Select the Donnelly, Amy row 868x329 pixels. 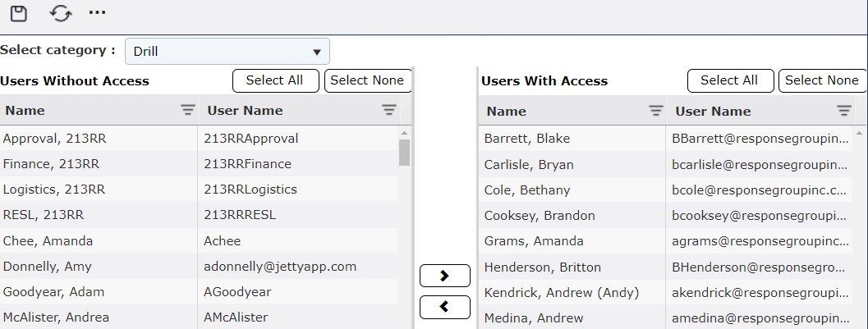(x=99, y=267)
